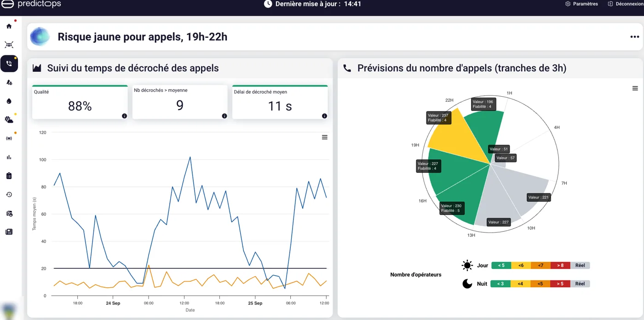This screenshot has width=644, height=320.
Task: Click the moon Nuit icon in legend
Action: (x=467, y=284)
